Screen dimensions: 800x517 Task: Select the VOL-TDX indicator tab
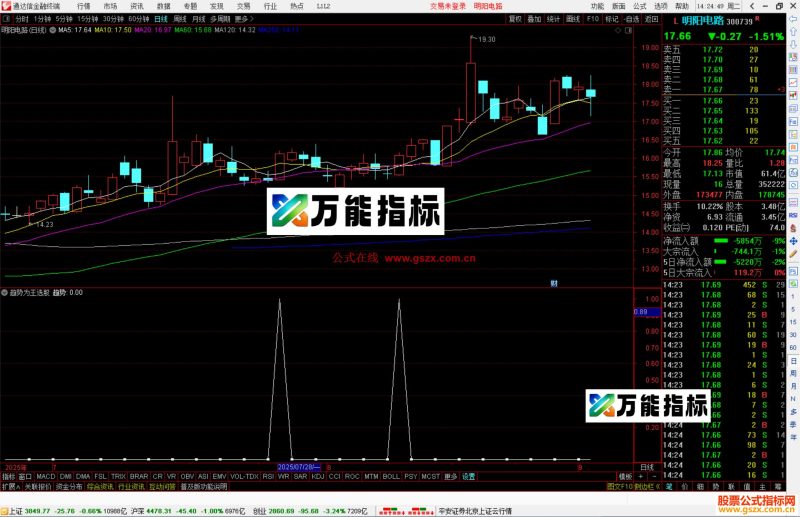click(x=244, y=476)
